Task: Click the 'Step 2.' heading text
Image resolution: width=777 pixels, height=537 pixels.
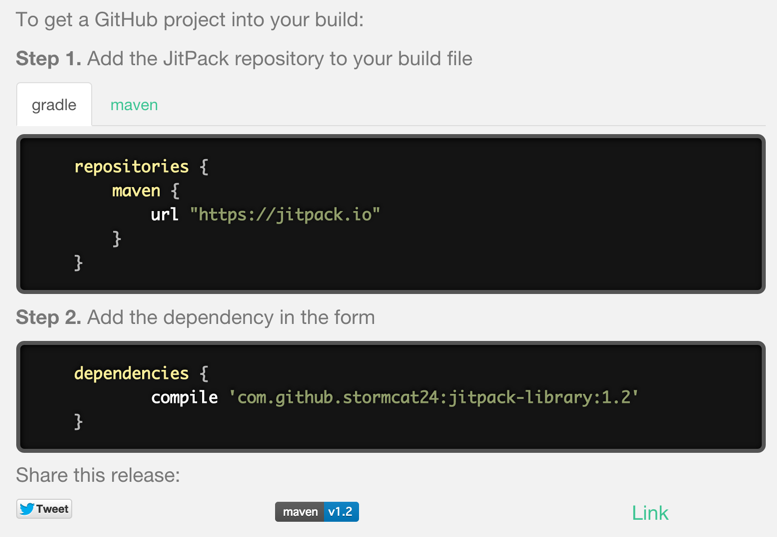Action: click(x=49, y=318)
